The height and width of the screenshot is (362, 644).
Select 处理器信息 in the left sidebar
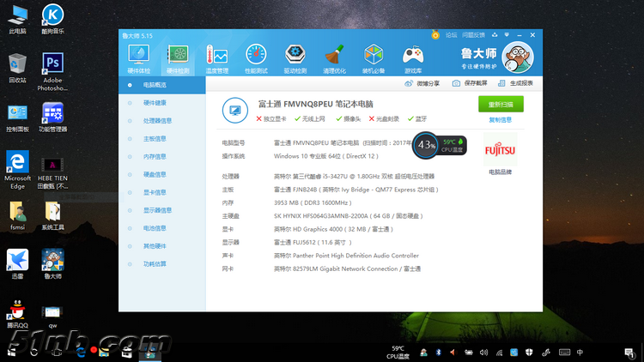(157, 121)
